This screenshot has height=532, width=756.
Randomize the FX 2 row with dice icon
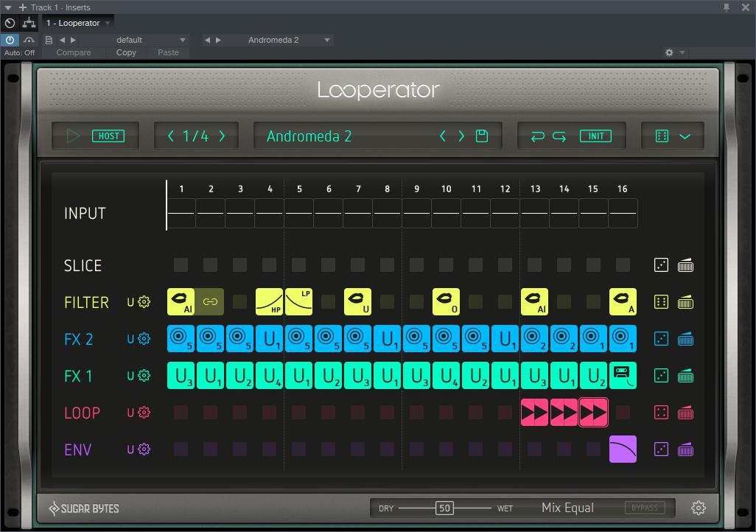click(661, 339)
